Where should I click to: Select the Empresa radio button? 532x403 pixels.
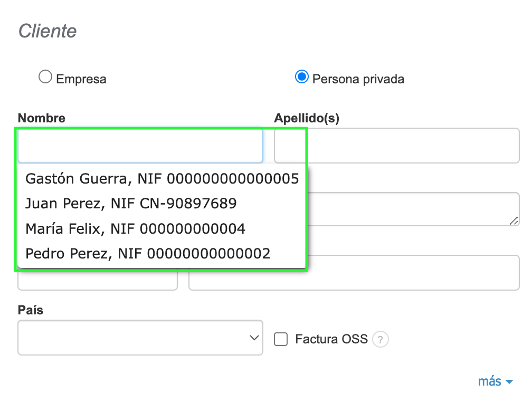coord(45,78)
